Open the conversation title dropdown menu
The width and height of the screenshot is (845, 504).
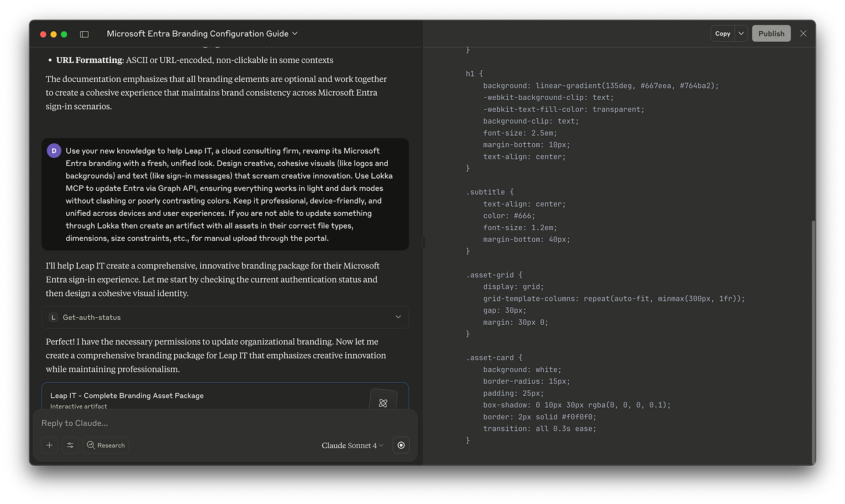(x=202, y=34)
